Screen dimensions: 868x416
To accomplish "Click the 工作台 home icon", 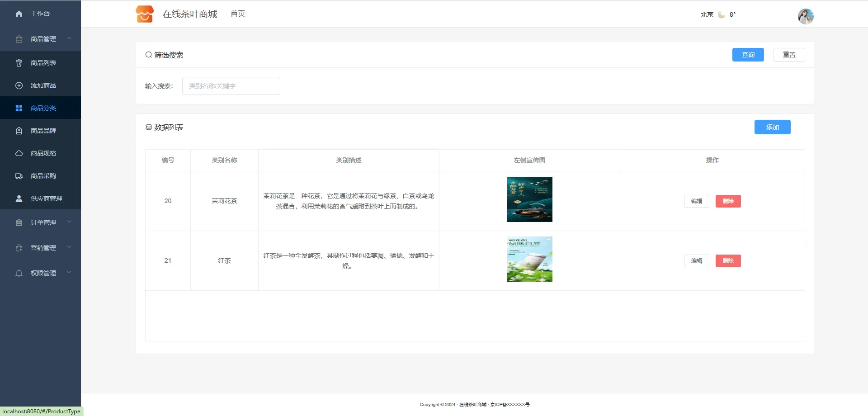I will pos(19,14).
